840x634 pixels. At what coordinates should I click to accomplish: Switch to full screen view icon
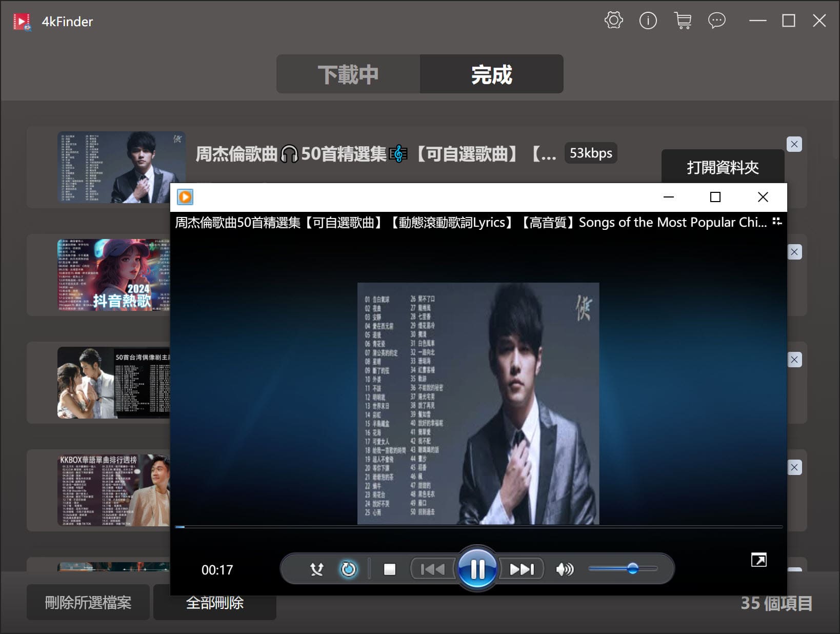click(x=758, y=560)
